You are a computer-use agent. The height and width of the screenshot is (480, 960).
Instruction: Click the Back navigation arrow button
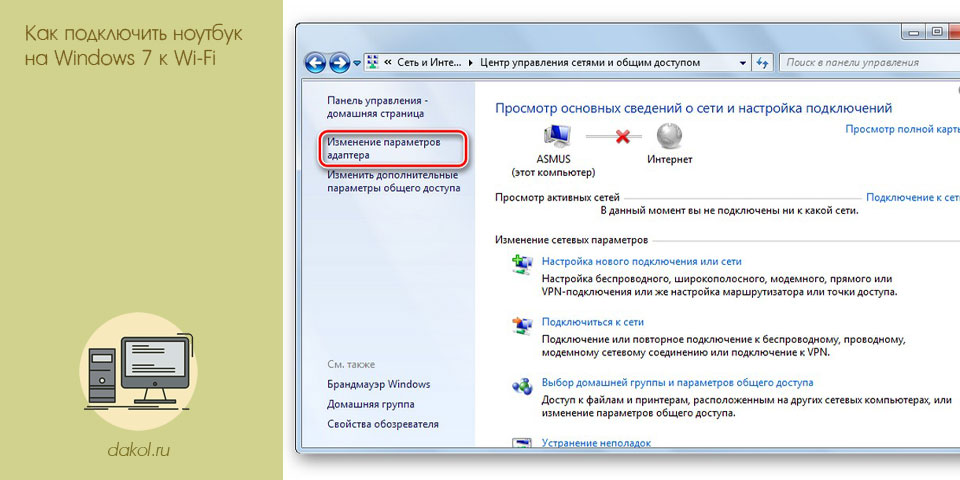315,62
